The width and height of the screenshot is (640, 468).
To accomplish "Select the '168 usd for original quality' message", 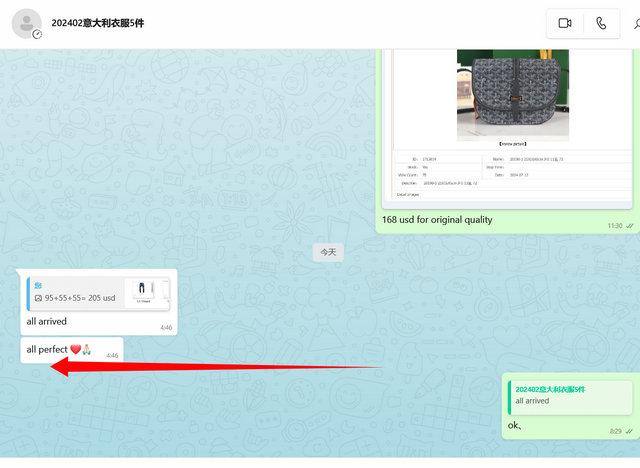I will coord(437,220).
